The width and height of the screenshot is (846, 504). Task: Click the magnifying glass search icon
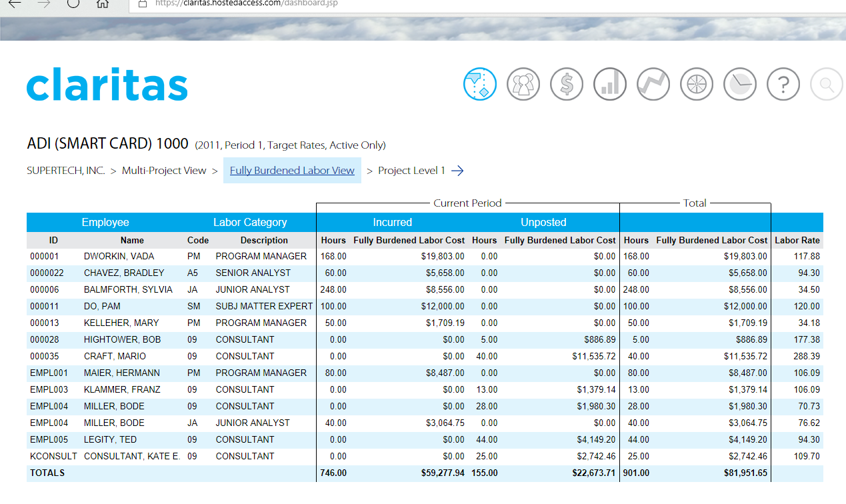pyautogui.click(x=827, y=85)
